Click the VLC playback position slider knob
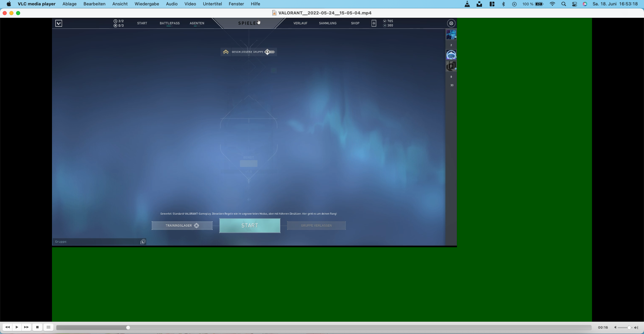644x334 pixels. coord(128,328)
